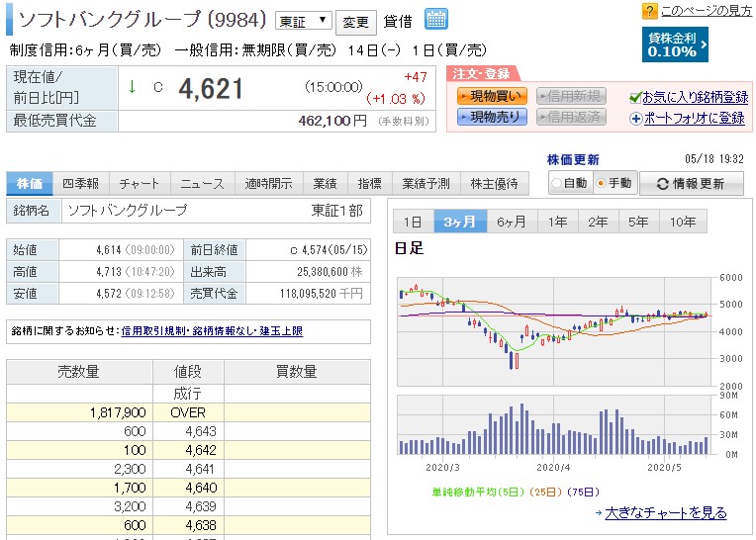756x540 pixels.
Task: Open the 東証 market dropdown
Action: [x=303, y=21]
